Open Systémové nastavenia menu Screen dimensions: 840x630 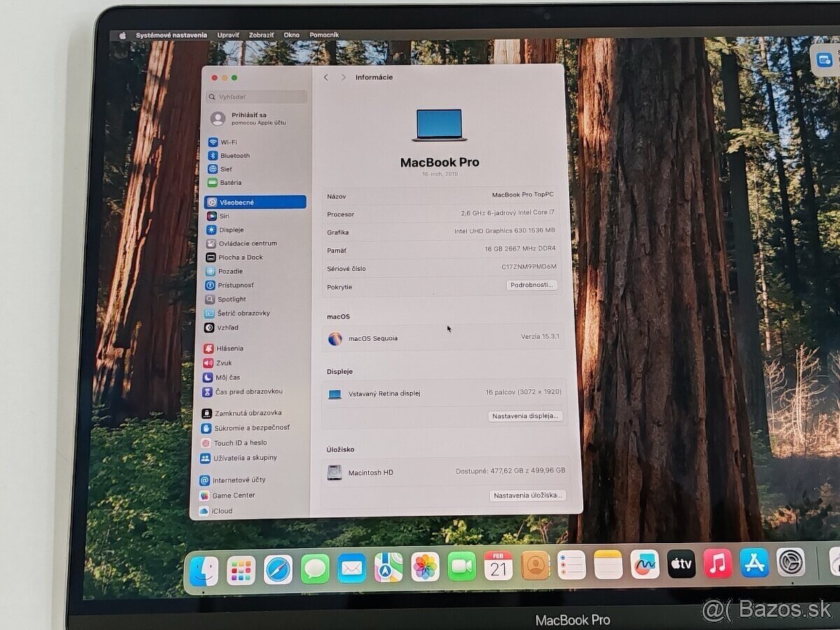171,35
